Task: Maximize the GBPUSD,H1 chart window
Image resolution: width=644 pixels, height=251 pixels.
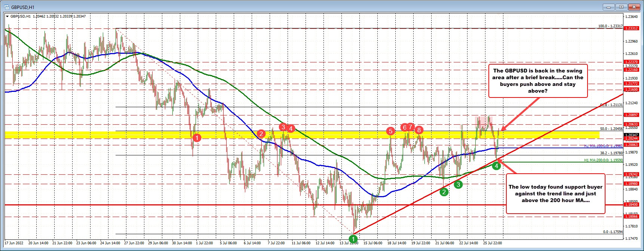Action: pyautogui.click(x=621, y=7)
